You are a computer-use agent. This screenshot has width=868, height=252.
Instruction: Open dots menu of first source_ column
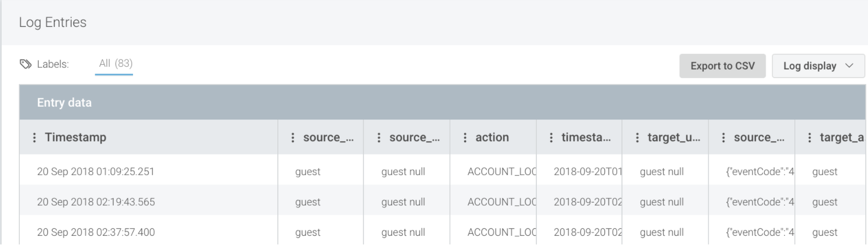point(293,138)
